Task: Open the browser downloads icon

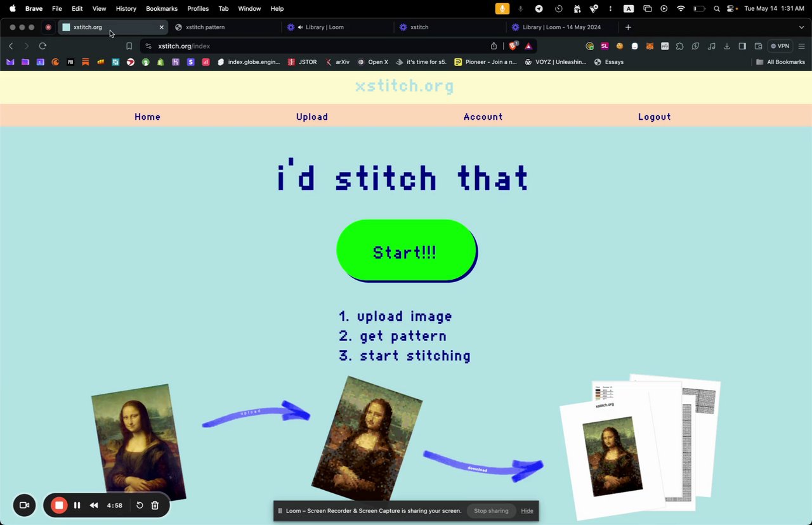Action: click(726, 46)
